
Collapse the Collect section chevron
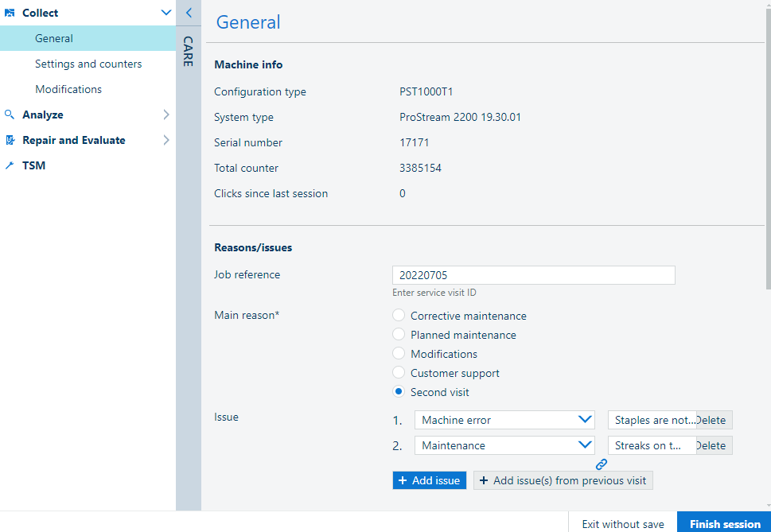[165, 13]
